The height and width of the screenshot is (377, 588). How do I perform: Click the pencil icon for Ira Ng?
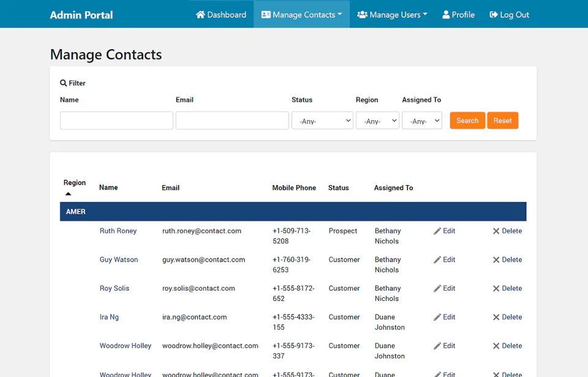[x=437, y=318]
